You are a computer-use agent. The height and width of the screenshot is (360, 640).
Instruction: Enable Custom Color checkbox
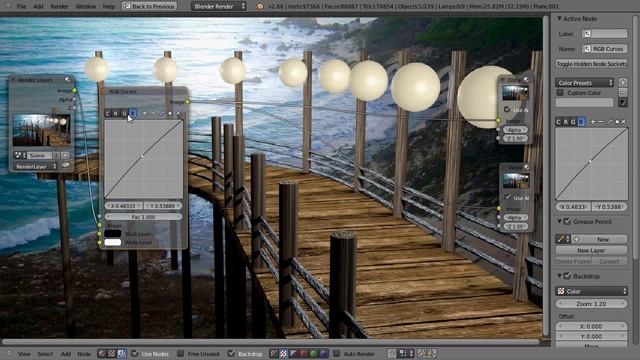click(560, 93)
